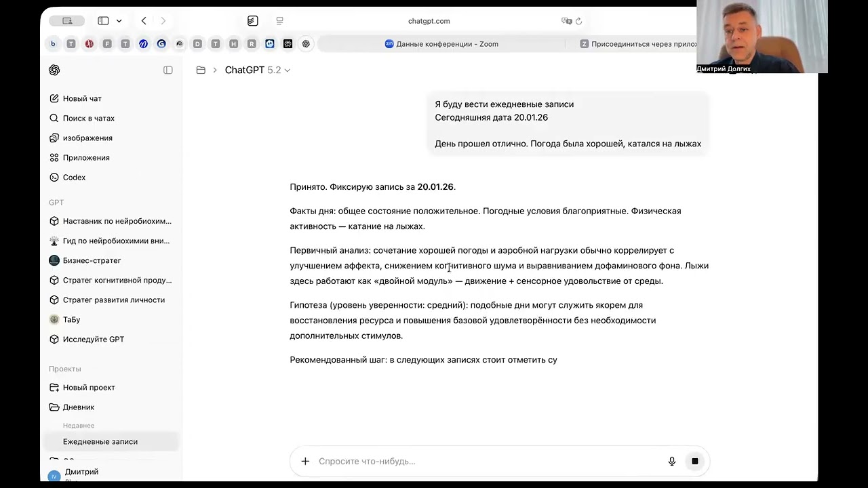
Task: Open the H pinned tab
Action: 233,44
